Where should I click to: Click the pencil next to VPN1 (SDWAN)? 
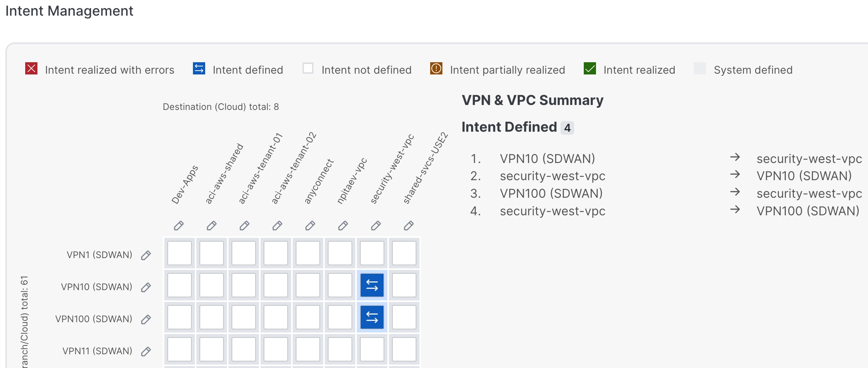[146, 255]
